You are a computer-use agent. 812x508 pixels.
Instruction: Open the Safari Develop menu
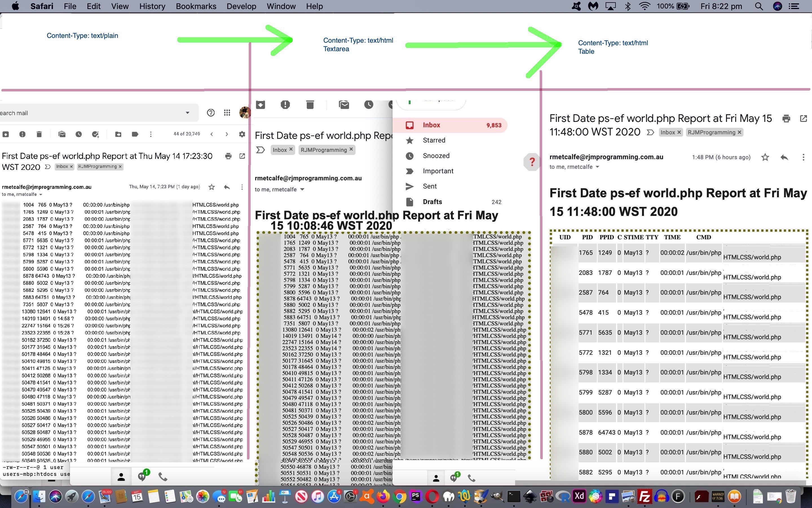click(241, 6)
